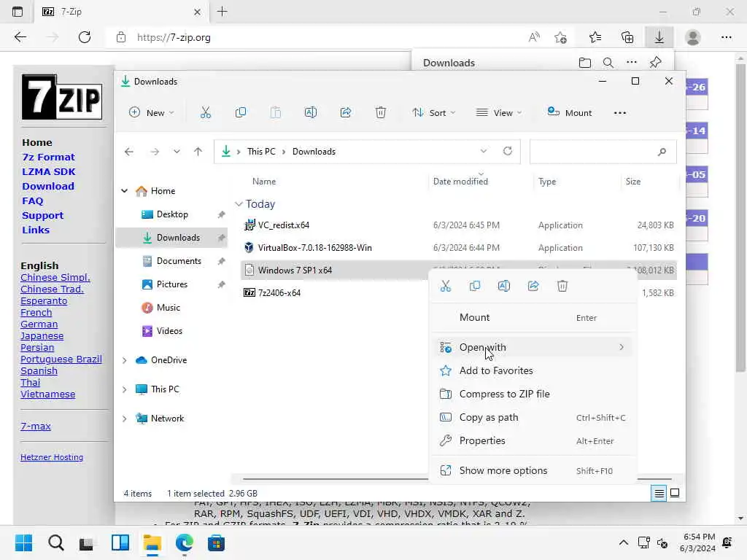The width and height of the screenshot is (747, 560).
Task: Go up one folder level
Action: [x=198, y=152]
